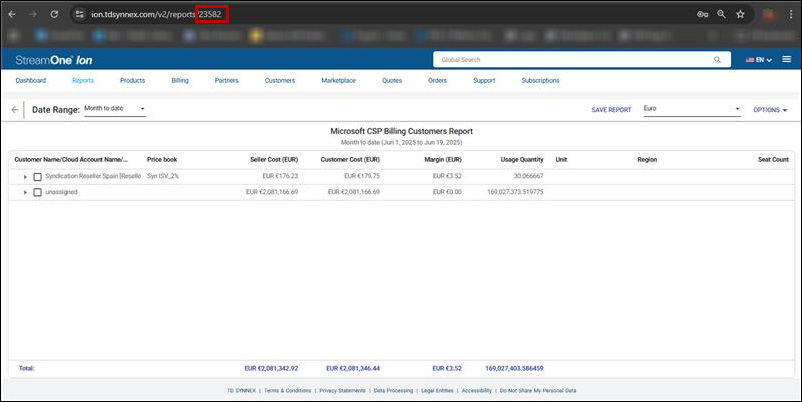This screenshot has height=402, width=802.
Task: Click the Seller Cost (EUR) column header
Action: [274, 160]
